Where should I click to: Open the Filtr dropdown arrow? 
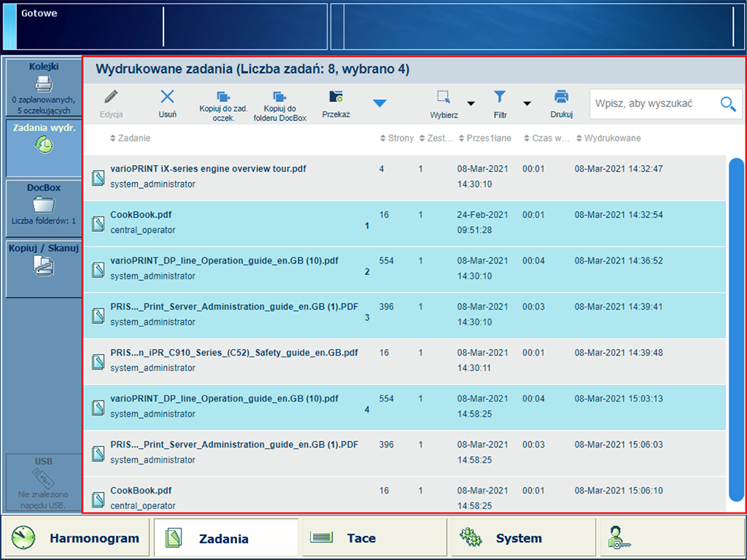pos(526,104)
